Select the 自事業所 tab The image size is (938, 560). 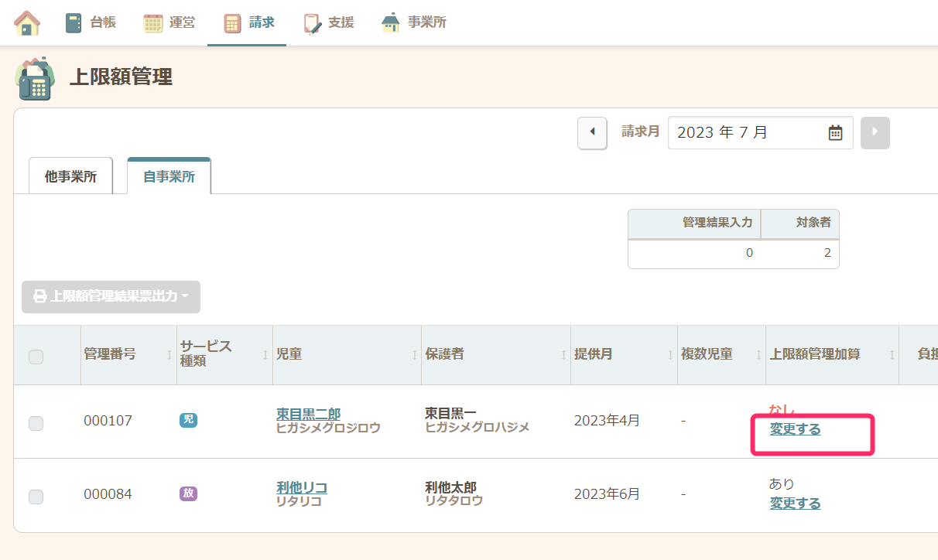(169, 176)
